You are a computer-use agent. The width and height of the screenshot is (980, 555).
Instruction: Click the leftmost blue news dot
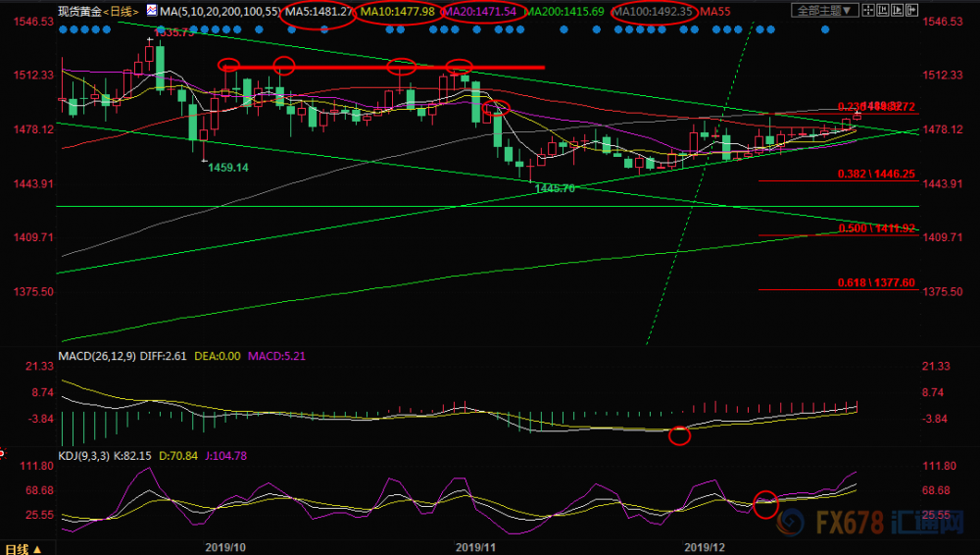(x=62, y=29)
